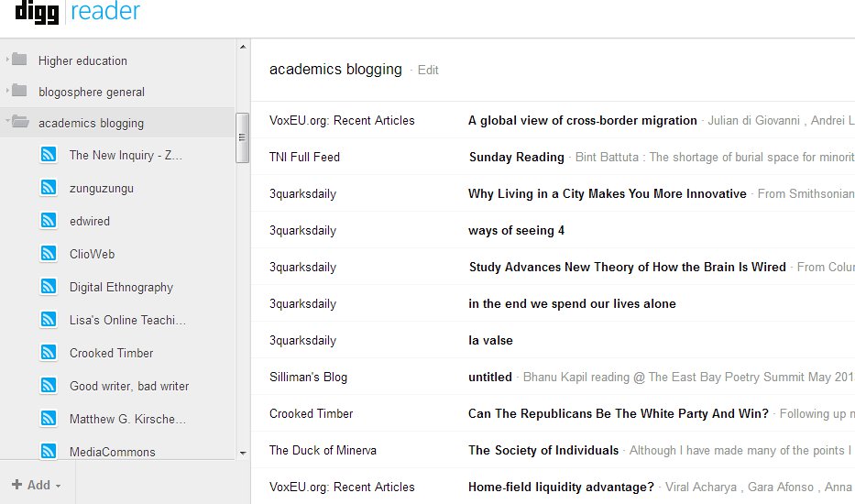Click the sidebar scroll down arrow
Viewport: 855px width, 504px height.
click(x=243, y=454)
